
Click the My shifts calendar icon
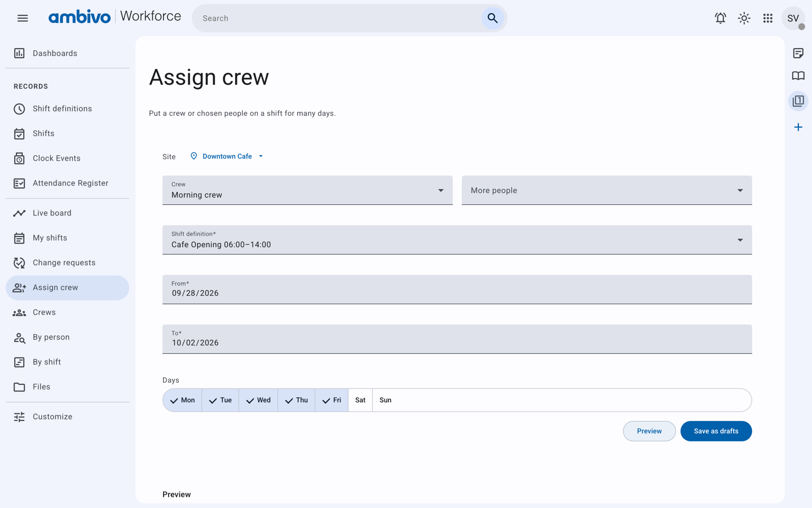click(19, 238)
